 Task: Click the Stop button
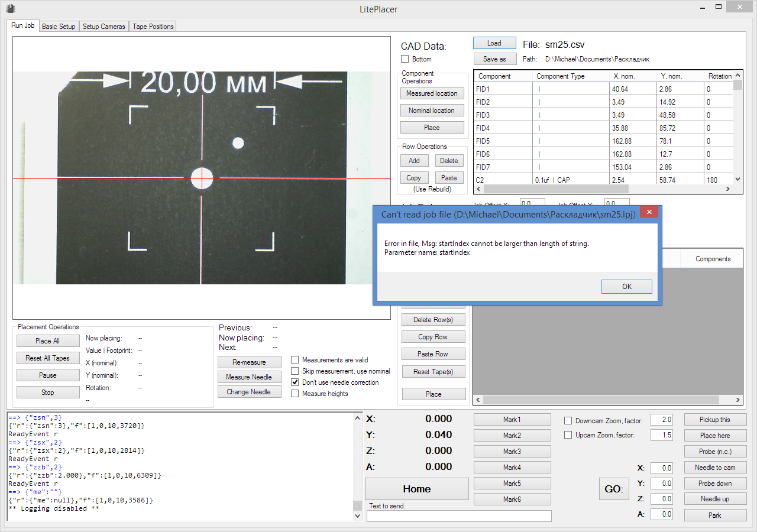[48, 392]
